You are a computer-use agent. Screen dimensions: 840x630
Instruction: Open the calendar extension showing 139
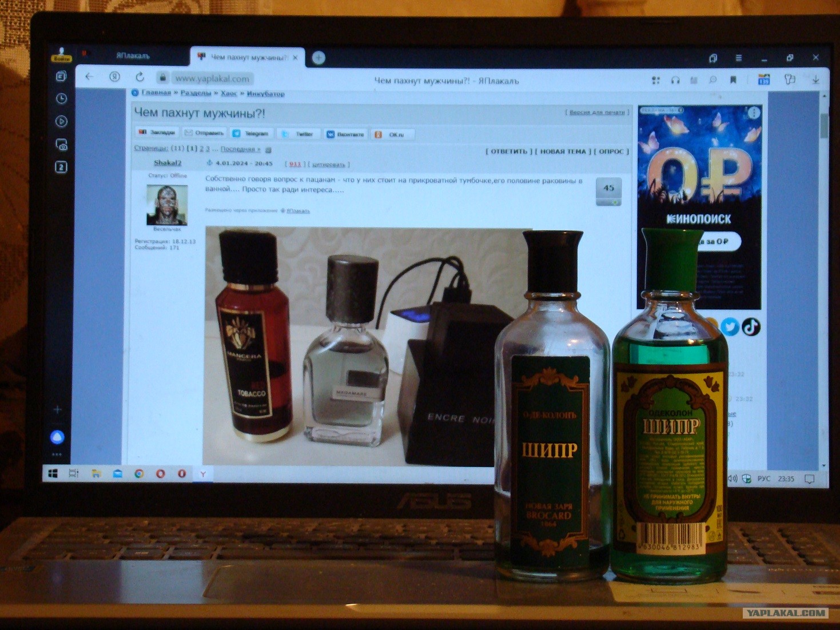coord(764,79)
